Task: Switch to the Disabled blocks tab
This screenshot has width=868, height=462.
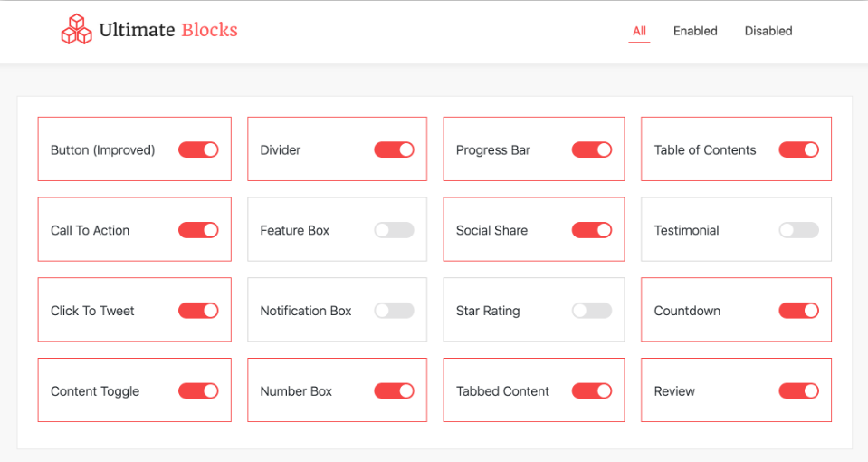Action: pyautogui.click(x=768, y=31)
